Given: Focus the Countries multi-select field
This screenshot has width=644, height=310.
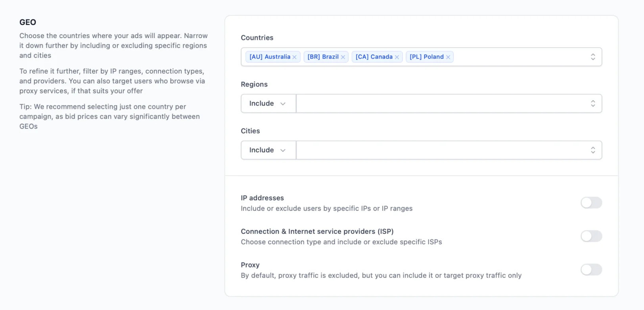Looking at the screenshot, I should click(421, 57).
